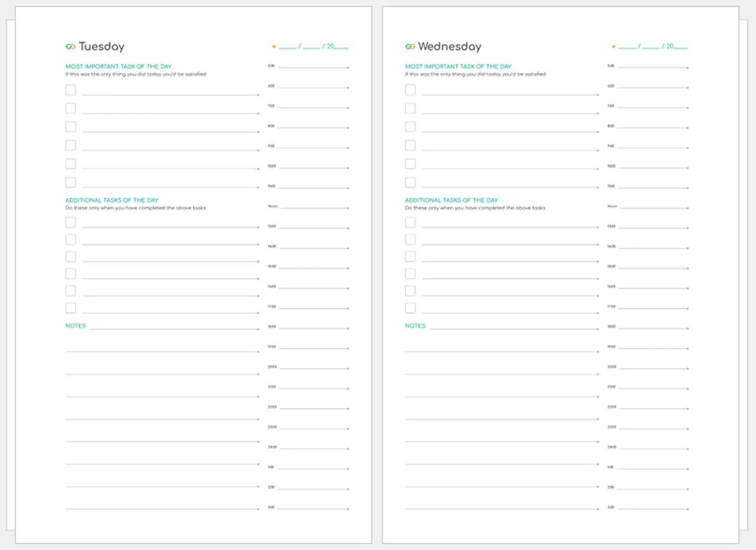Check last Additional Tasks box on Wednesday
Screen dimensions: 756x550
pos(410,308)
